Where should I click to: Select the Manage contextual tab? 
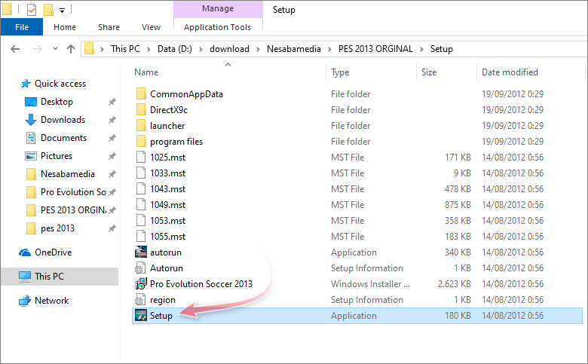[x=218, y=8]
